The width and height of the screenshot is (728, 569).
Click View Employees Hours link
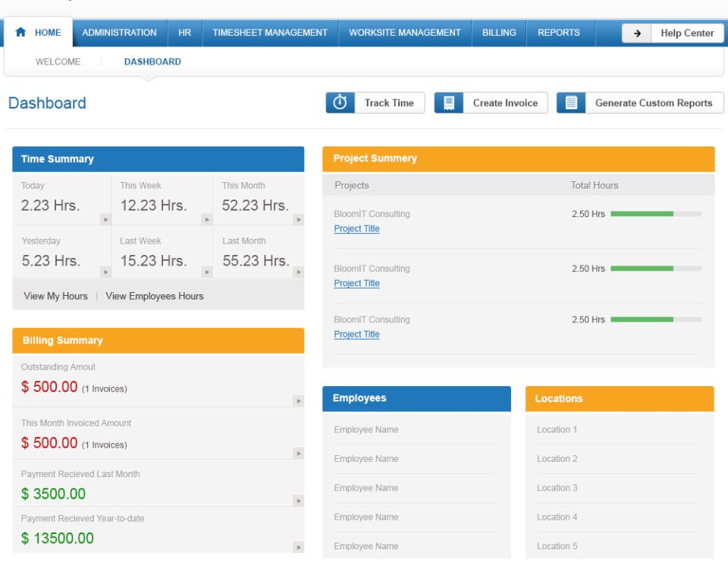[x=155, y=296]
